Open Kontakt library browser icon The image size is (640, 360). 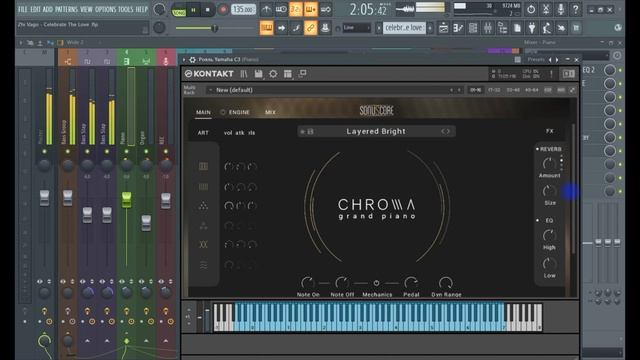[244, 74]
